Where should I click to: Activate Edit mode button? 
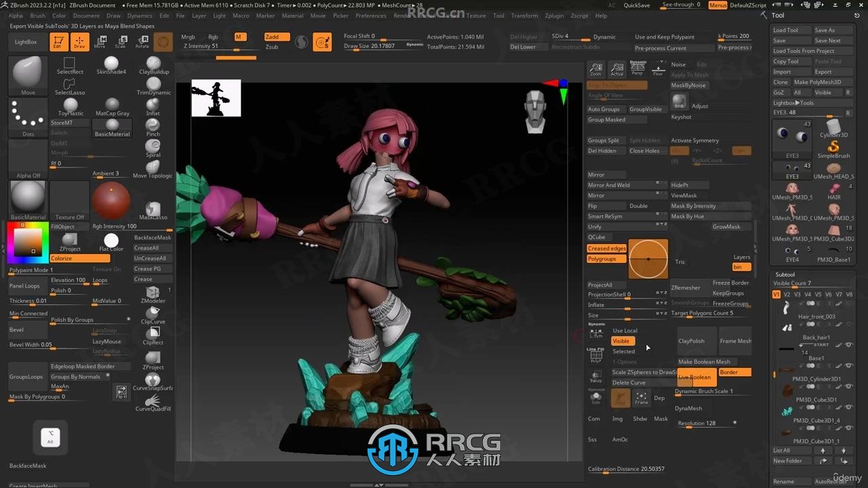click(x=59, y=42)
